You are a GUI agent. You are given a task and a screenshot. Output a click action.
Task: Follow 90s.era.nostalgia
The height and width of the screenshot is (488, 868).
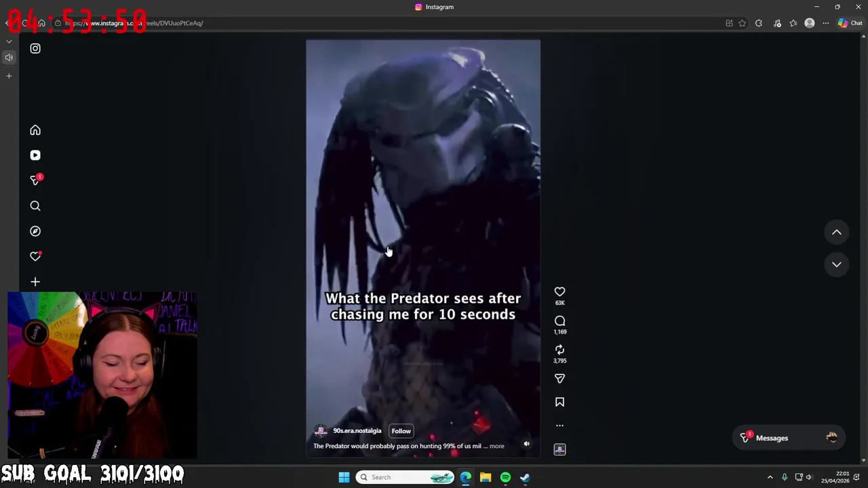click(401, 431)
